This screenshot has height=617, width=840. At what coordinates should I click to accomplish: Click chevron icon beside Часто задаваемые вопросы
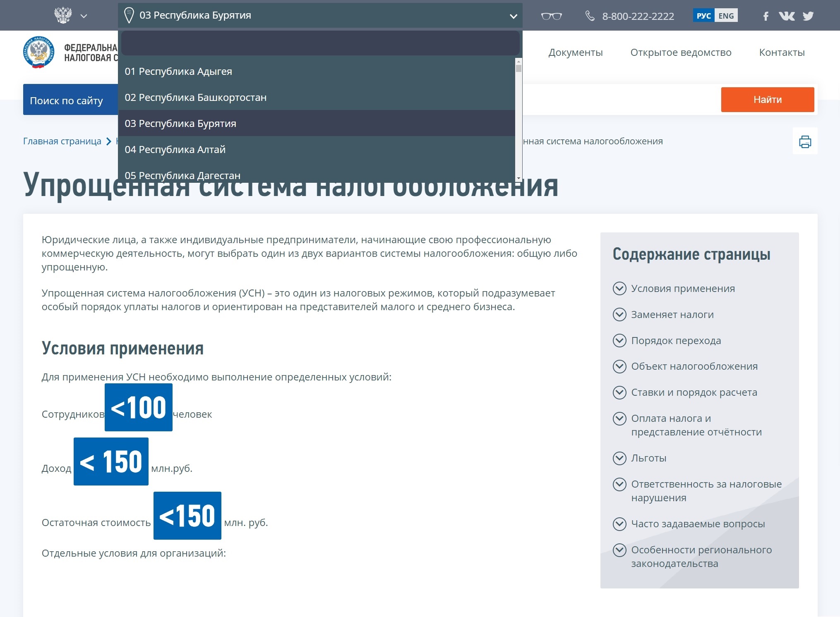point(619,524)
